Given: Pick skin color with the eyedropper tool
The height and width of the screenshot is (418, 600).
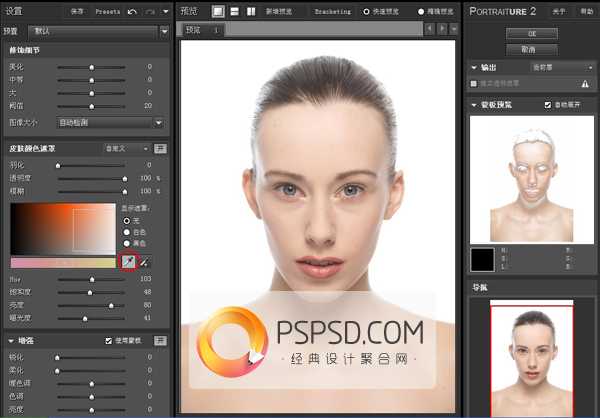Looking at the screenshot, I should pyautogui.click(x=127, y=262).
